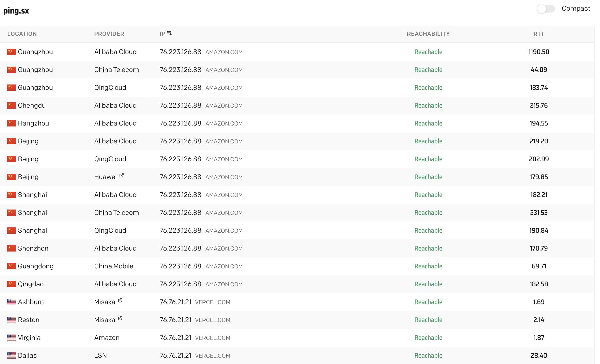Click Reachable status in Shenzhen row
Screen dimensions: 600x364
pyautogui.click(x=428, y=248)
